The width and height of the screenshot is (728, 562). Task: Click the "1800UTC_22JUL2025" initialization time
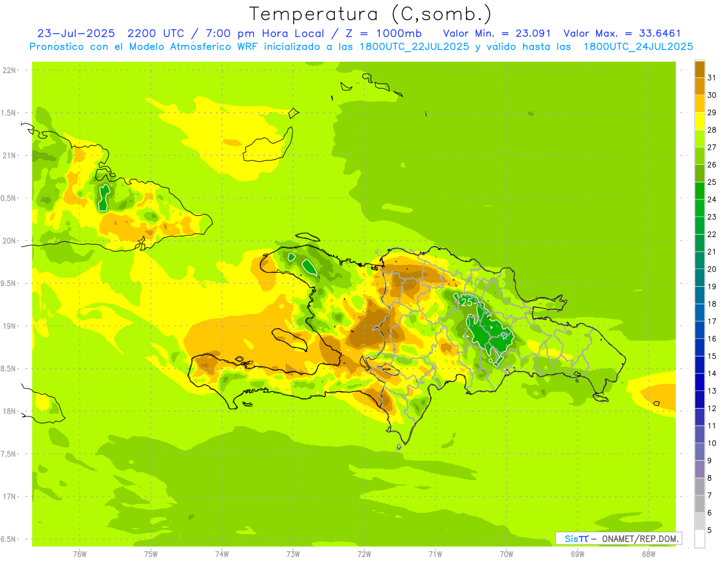coord(414,47)
